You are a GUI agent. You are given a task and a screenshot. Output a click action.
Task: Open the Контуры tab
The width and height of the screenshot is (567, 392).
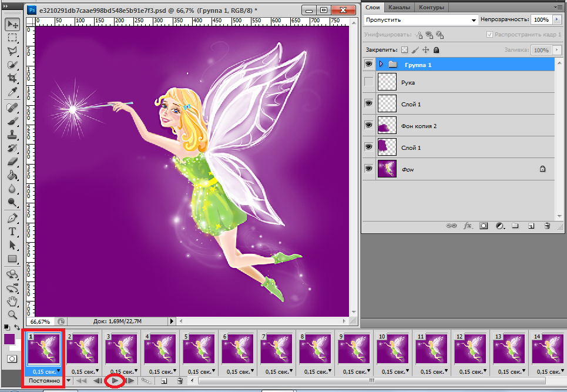(431, 7)
